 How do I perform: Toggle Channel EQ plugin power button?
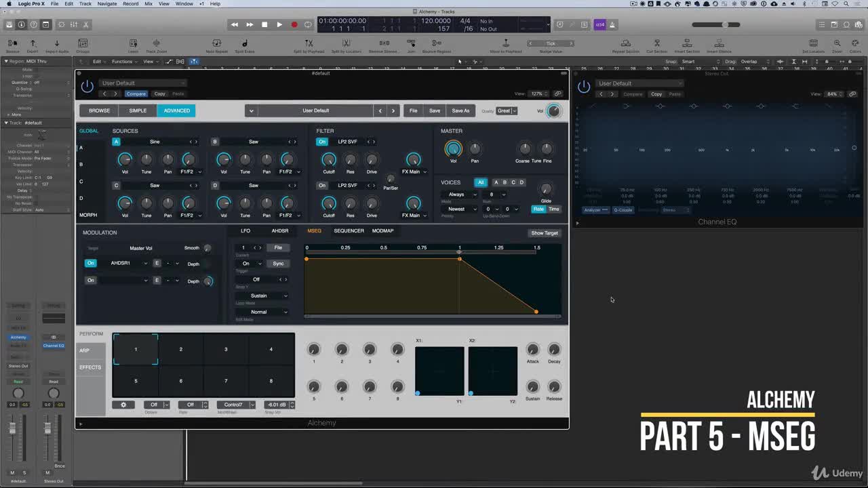(584, 86)
